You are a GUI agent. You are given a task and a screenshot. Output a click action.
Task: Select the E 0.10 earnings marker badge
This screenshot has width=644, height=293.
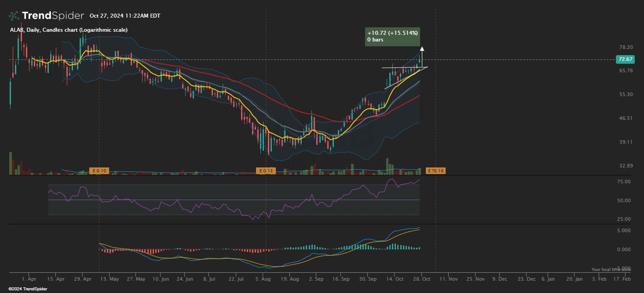coord(99,170)
